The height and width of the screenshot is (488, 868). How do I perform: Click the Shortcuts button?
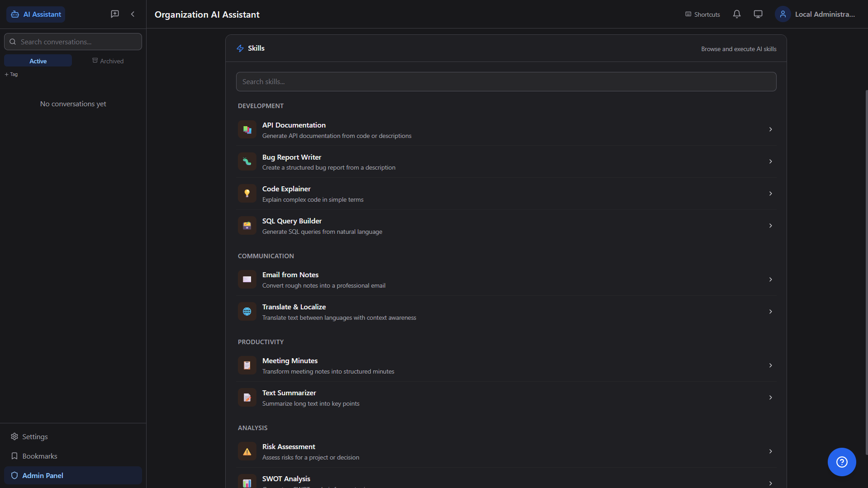pyautogui.click(x=702, y=14)
